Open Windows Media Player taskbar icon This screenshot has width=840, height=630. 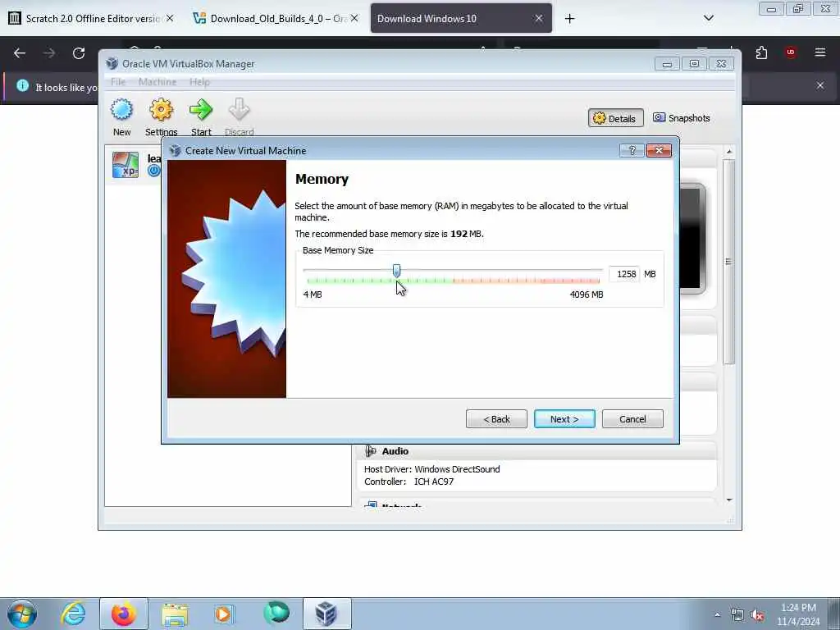pyautogui.click(x=224, y=614)
